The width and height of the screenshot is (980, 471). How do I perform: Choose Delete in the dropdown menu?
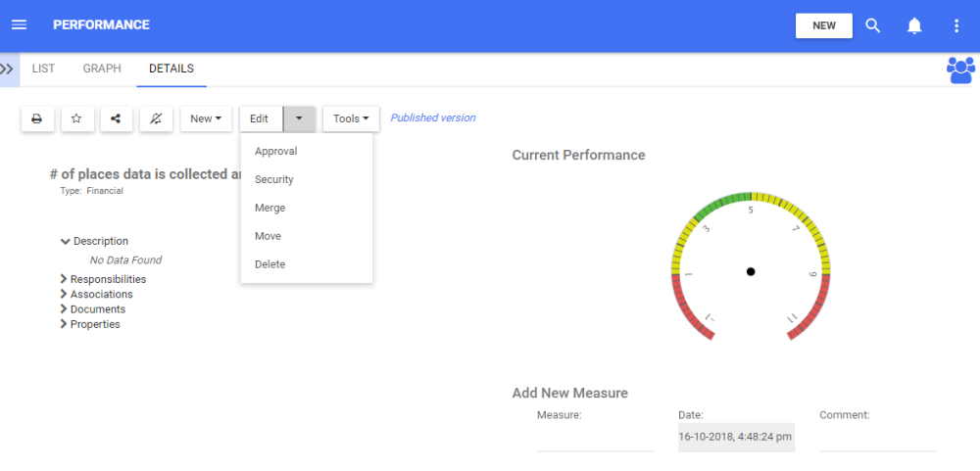click(x=269, y=264)
